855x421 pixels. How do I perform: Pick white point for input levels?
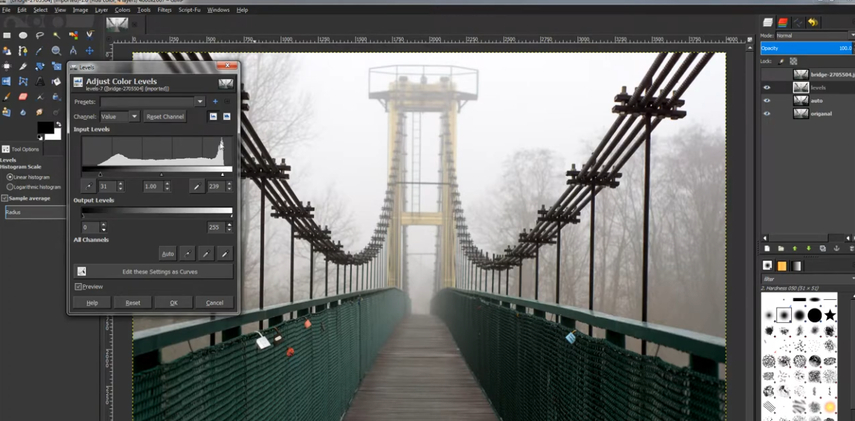coord(197,187)
